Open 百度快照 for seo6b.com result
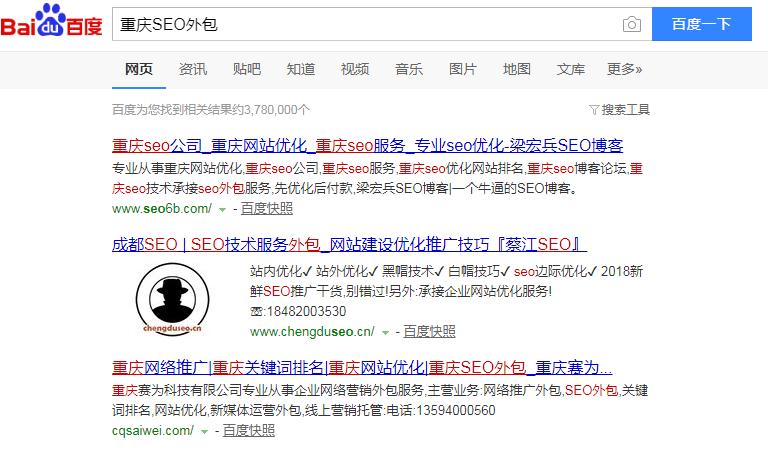 (x=266, y=209)
